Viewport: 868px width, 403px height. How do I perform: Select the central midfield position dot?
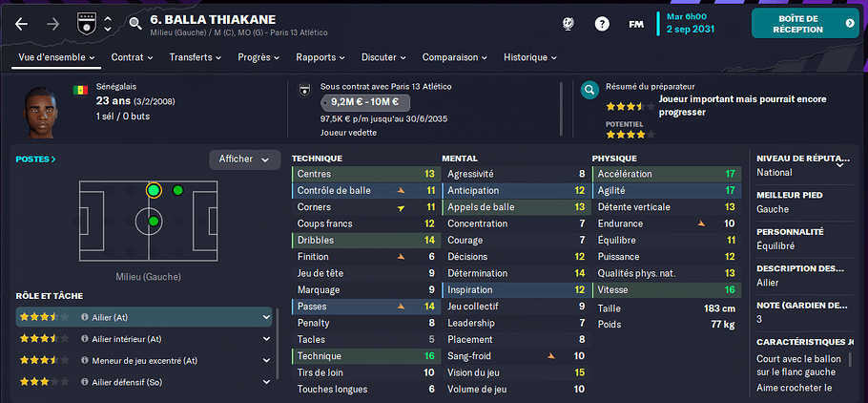(x=153, y=223)
